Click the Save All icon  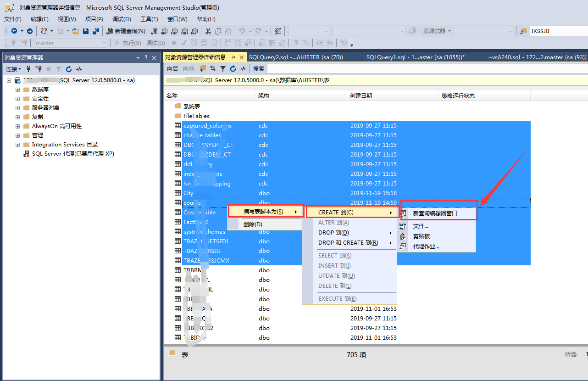point(96,31)
